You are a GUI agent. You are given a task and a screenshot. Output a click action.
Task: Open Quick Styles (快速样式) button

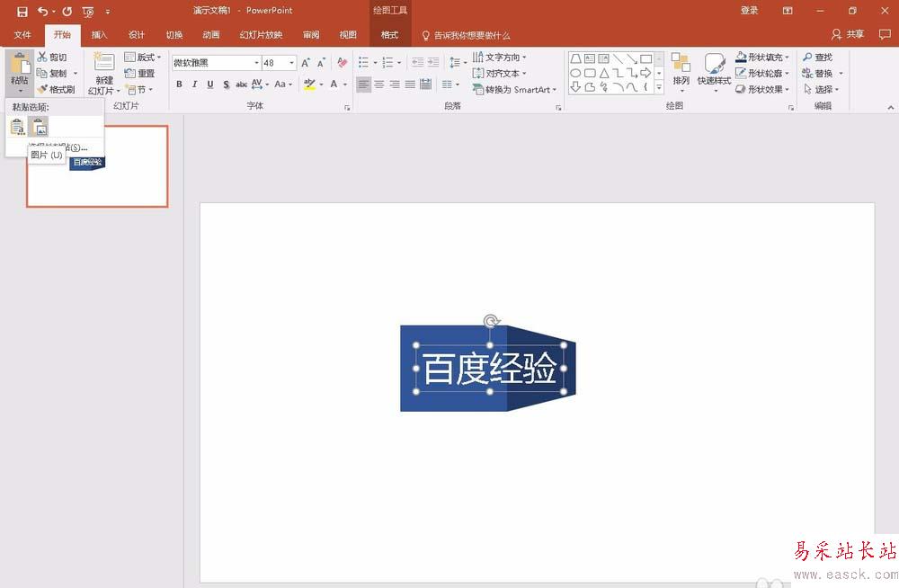pos(715,72)
